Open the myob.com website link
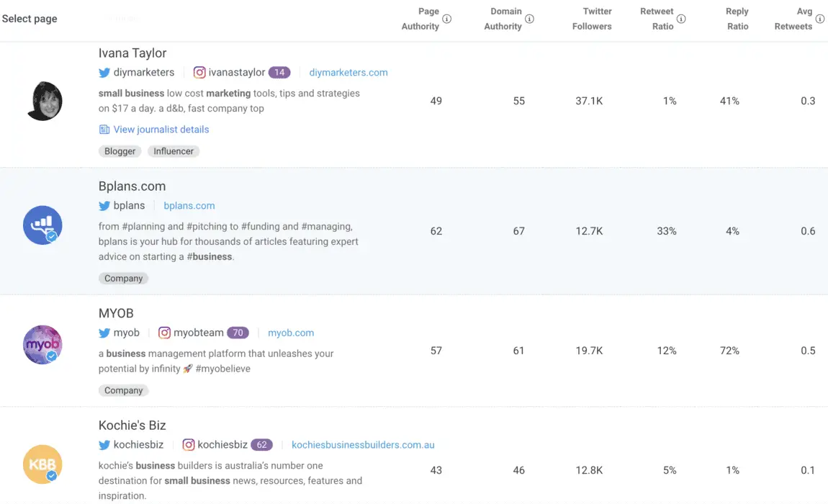This screenshot has width=828, height=504. pos(291,333)
